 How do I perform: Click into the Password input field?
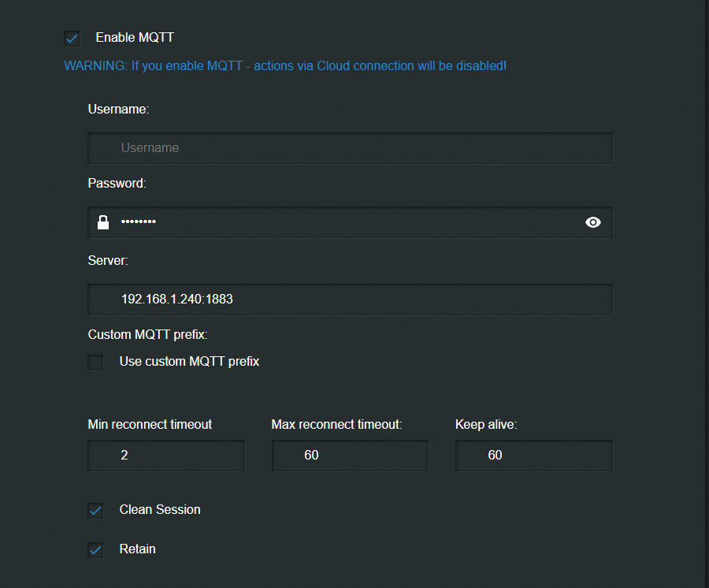[351, 223]
